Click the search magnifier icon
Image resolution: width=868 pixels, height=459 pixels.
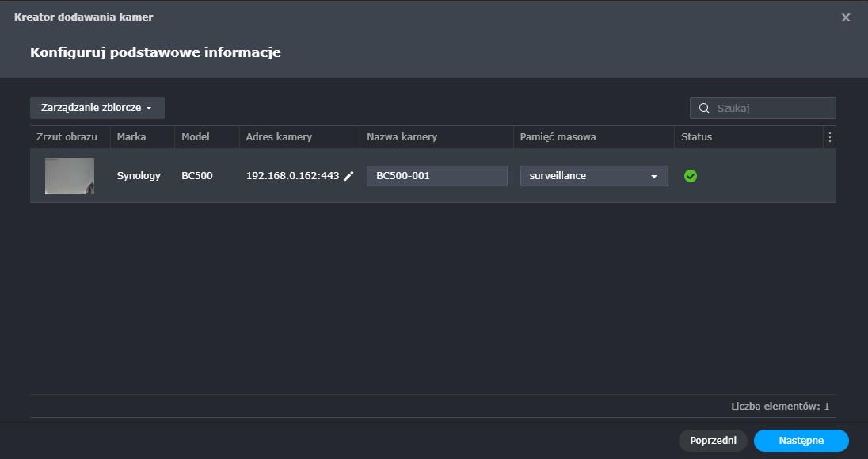tap(703, 108)
